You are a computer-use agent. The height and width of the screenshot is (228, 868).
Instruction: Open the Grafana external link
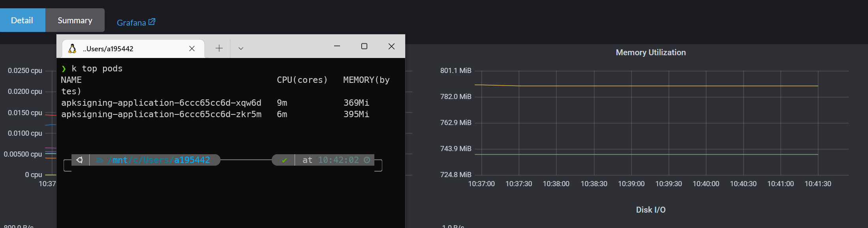point(136,22)
